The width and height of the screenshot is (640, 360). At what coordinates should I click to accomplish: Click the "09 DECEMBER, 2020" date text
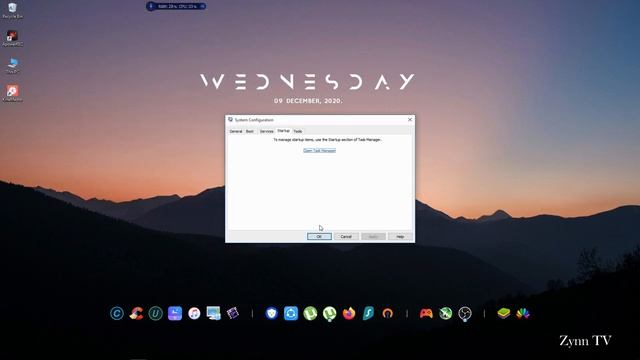(308, 101)
